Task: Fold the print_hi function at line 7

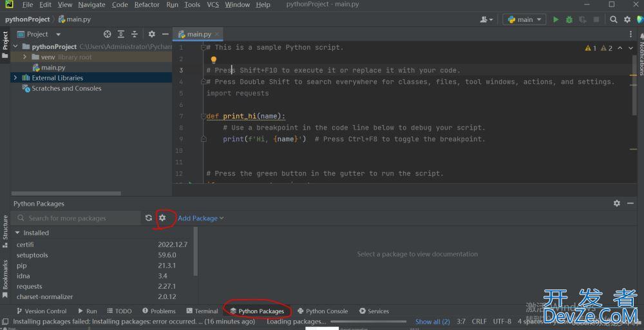Action: point(203,116)
